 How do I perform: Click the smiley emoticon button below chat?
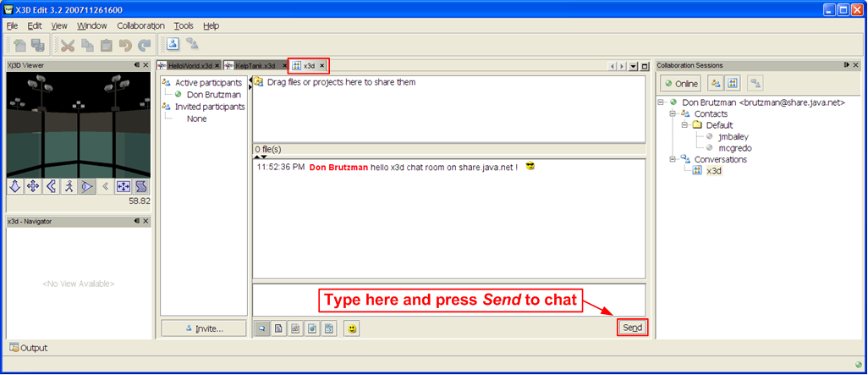coord(351,328)
